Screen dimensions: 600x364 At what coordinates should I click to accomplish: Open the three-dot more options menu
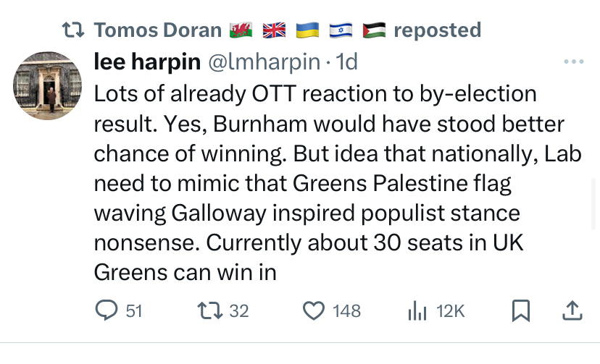573,62
